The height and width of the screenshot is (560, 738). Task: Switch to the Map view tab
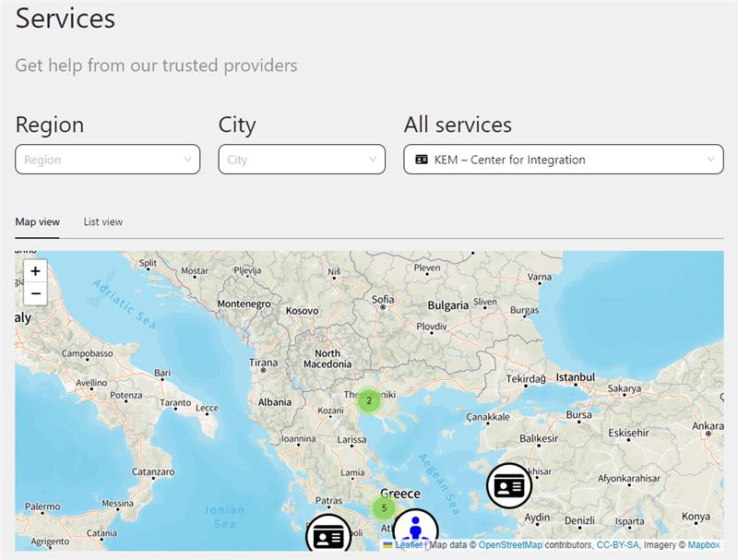38,221
